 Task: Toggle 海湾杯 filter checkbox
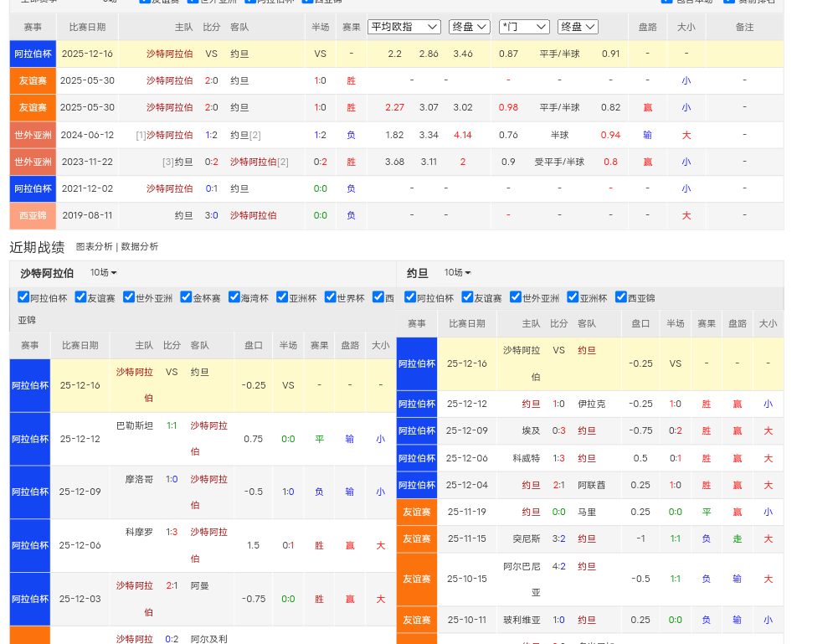234,297
